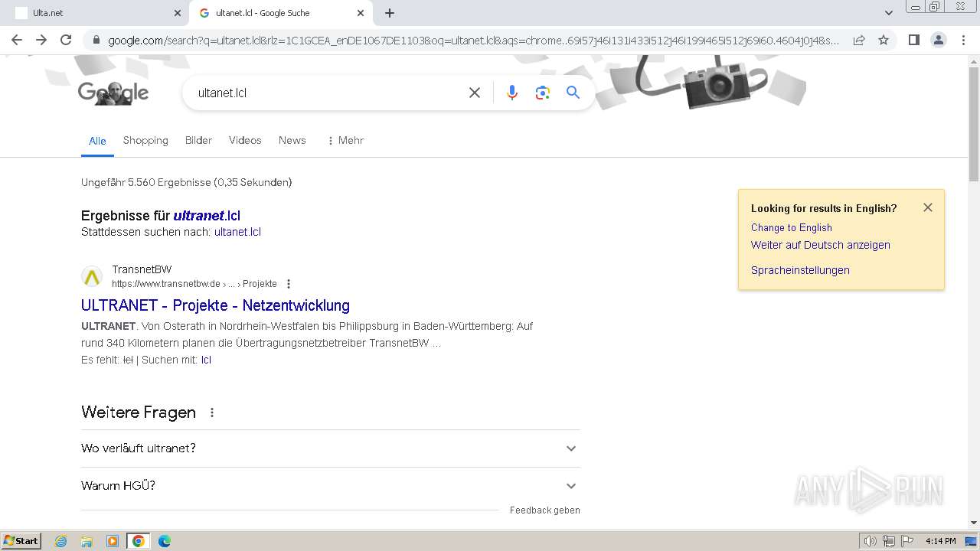The image size is (980, 551).
Task: Open Action Center flag icon
Action: pyautogui.click(x=907, y=541)
